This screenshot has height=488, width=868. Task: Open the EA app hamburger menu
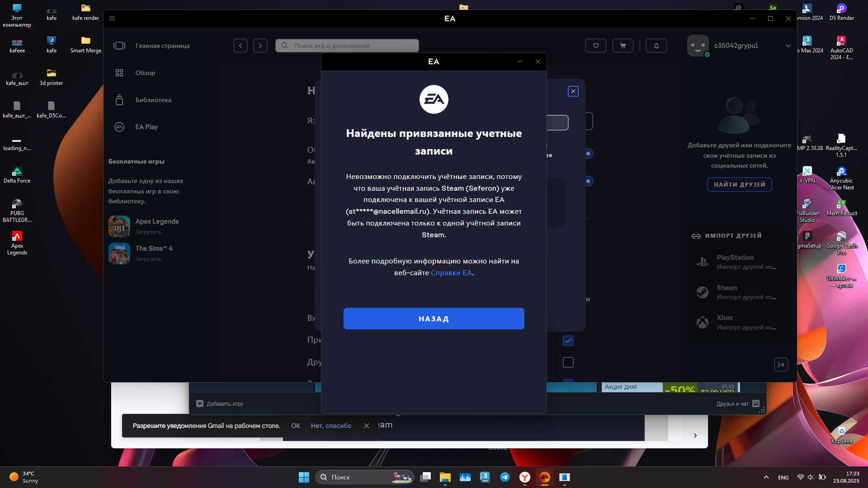coord(112,19)
